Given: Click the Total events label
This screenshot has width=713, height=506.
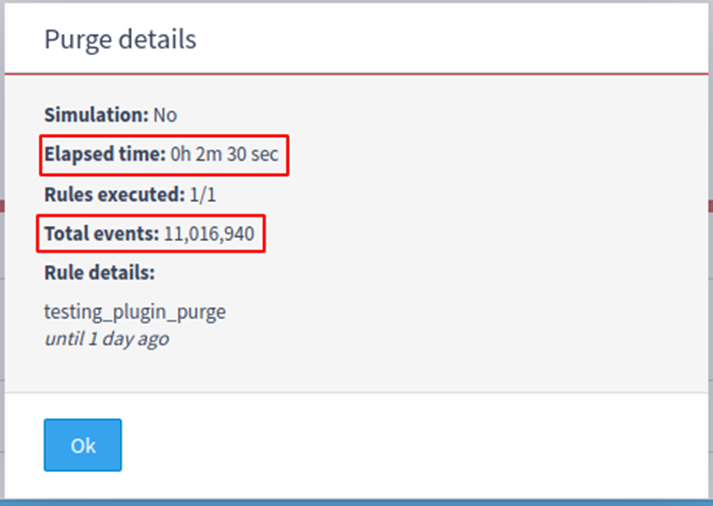Looking at the screenshot, I should [101, 234].
